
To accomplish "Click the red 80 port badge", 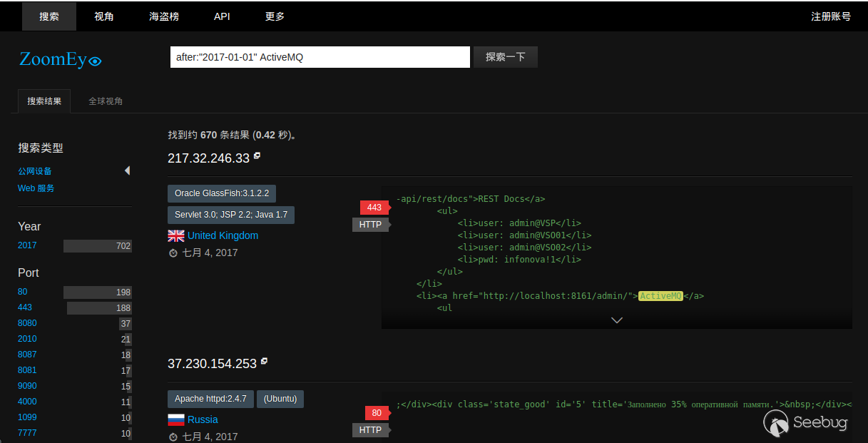I will 377,413.
